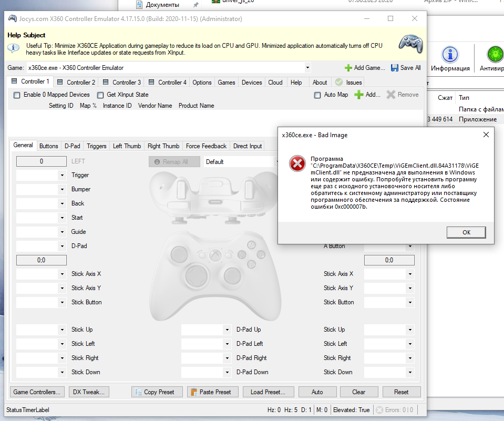The height and width of the screenshot is (421, 504).
Task: Enable the Auto Map checkbox
Action: (x=317, y=95)
